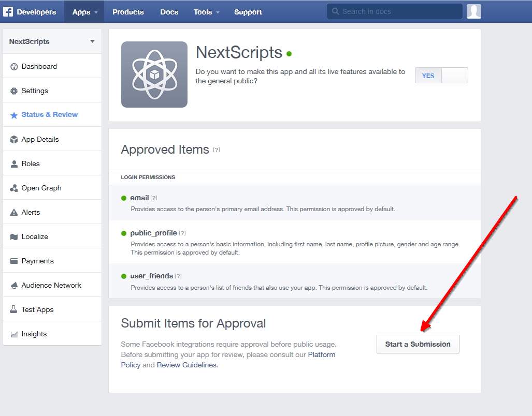Open the Apps dropdown menu
This screenshot has width=532, height=416.
click(84, 12)
